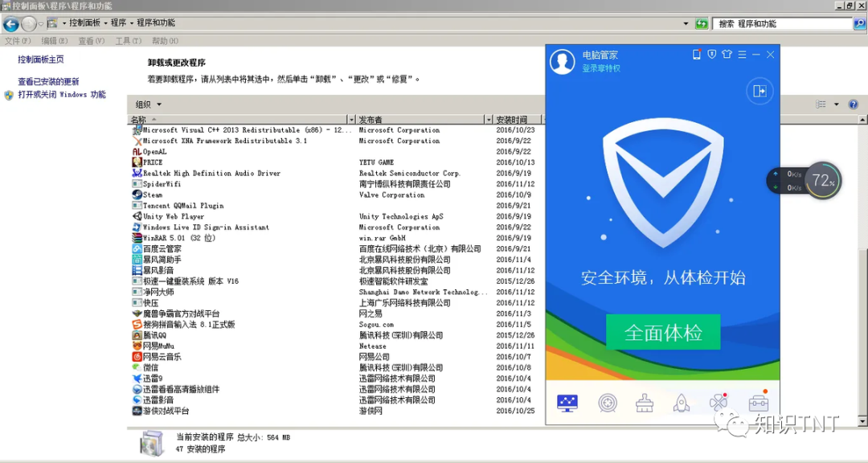
Task: Open the 文件(F) menu
Action: [18, 41]
